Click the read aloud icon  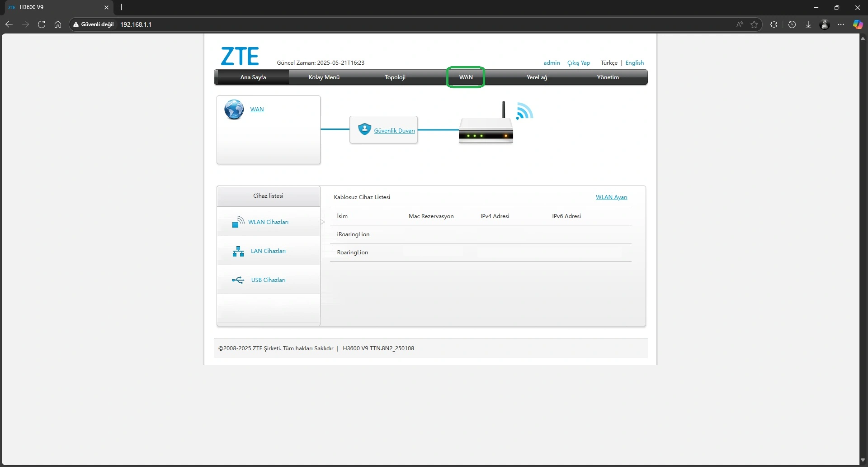pyautogui.click(x=740, y=24)
